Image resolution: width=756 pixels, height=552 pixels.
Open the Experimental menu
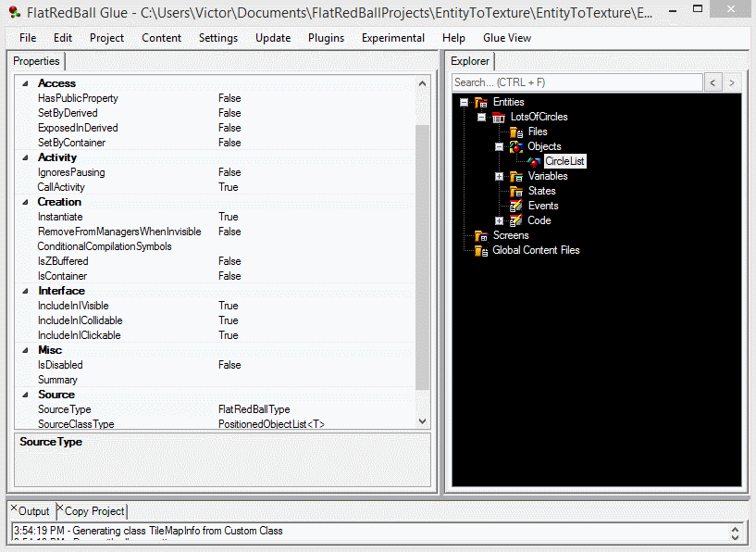tap(392, 38)
